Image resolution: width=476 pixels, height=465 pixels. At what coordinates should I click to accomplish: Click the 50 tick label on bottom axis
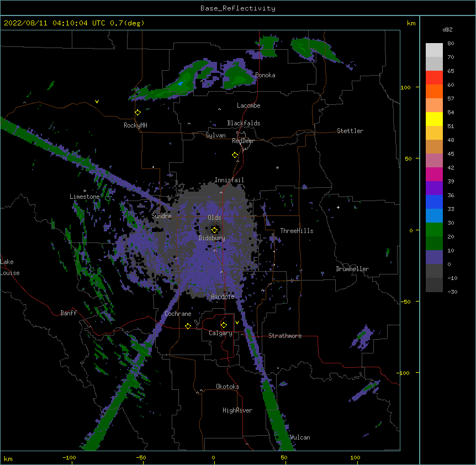pos(284,457)
